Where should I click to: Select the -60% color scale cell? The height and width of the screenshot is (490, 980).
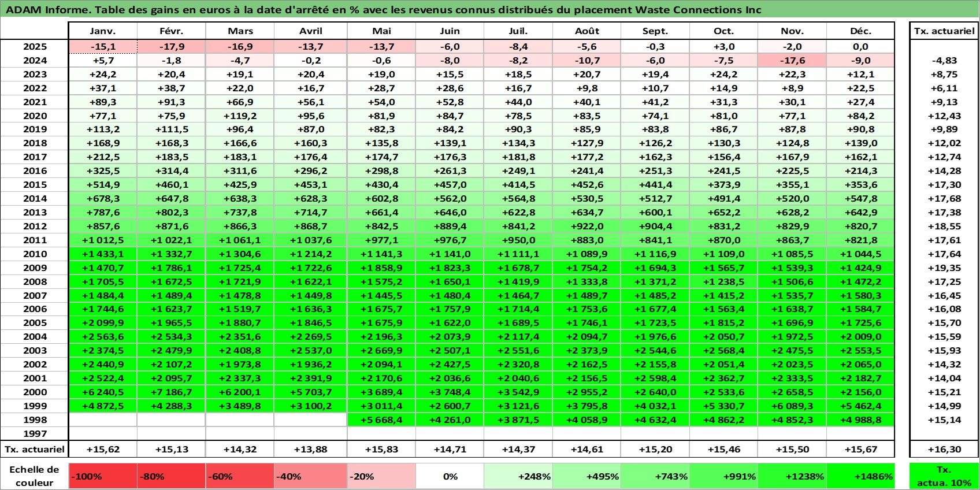pyautogui.click(x=240, y=476)
